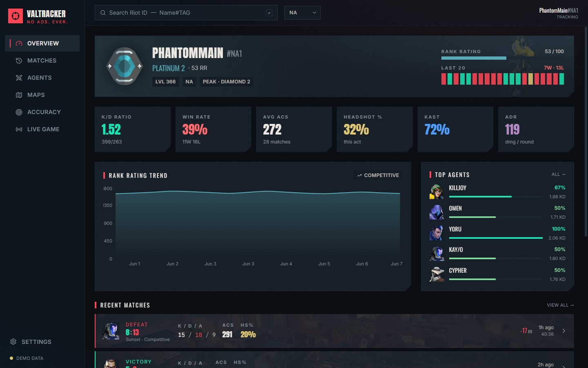Open the Overview section via gauge icon

pos(19,43)
